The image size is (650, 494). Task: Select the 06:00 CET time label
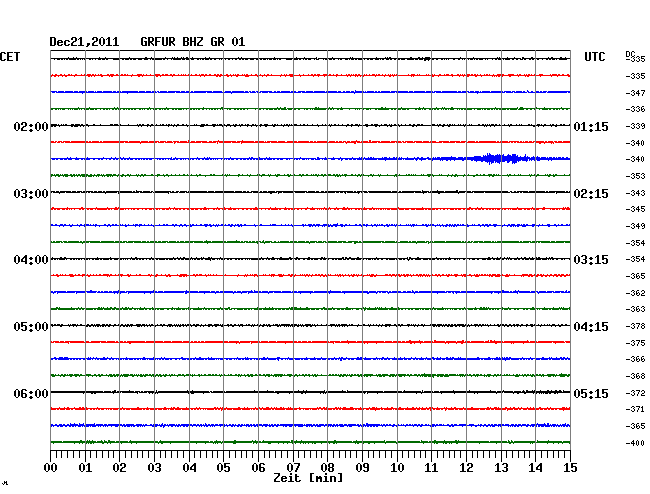pyautogui.click(x=31, y=393)
